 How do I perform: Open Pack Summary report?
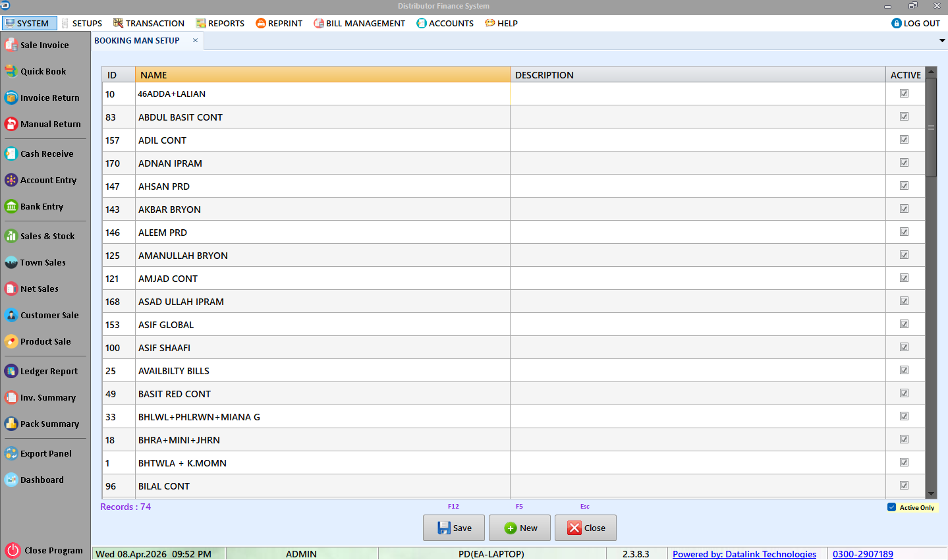(x=42, y=424)
